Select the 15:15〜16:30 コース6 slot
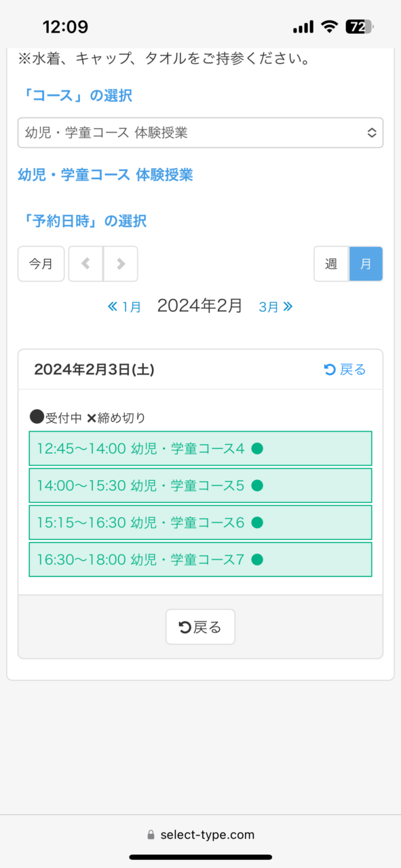 pyautogui.click(x=200, y=522)
